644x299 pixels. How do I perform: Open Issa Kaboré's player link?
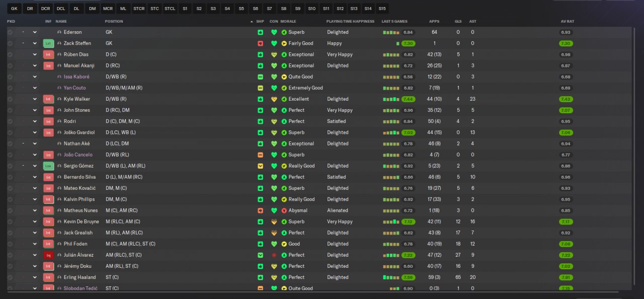pos(76,77)
